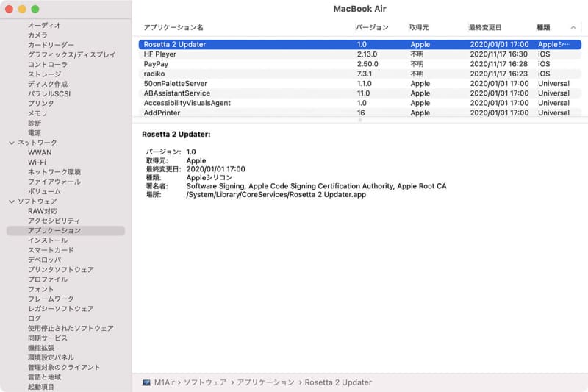This screenshot has width=588, height=392.
Task: Select the ABAssistantService row
Action: tap(360, 93)
